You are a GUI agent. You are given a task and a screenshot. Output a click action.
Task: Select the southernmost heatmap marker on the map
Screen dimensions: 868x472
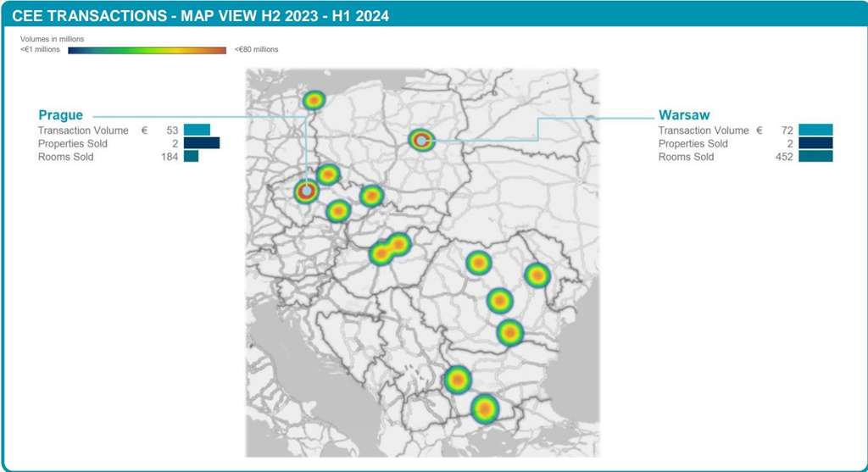tap(484, 408)
